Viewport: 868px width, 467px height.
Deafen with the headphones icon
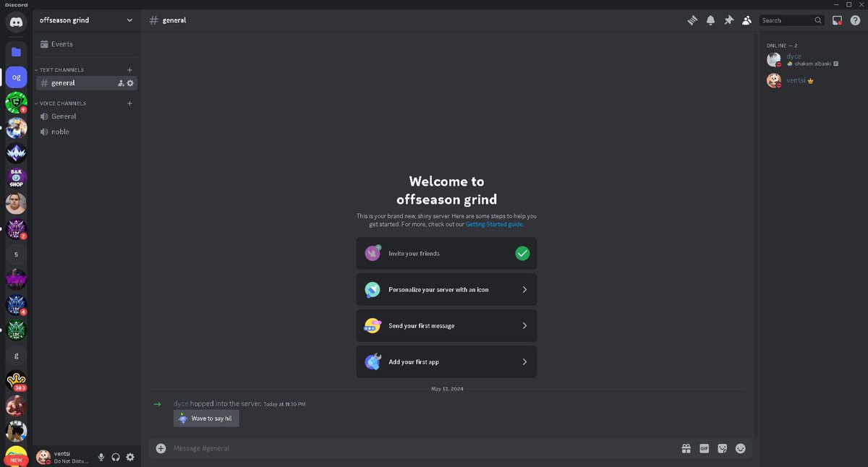click(x=116, y=457)
